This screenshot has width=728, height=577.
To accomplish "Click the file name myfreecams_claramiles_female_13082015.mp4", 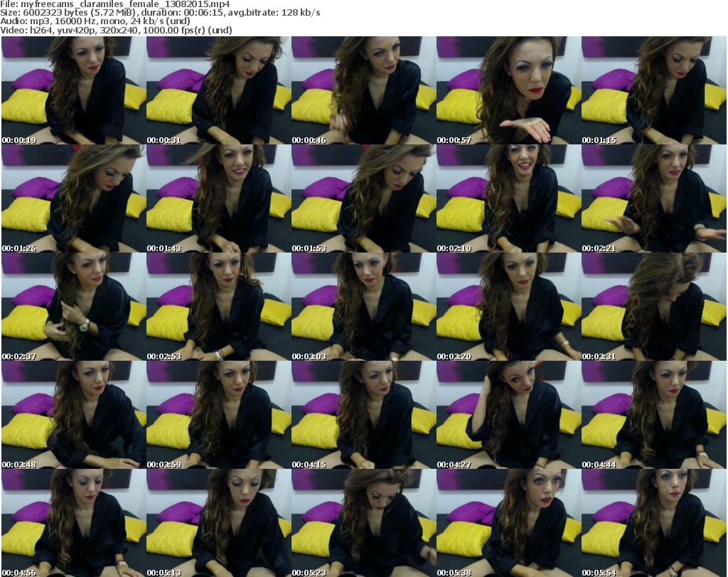I will point(125,4).
